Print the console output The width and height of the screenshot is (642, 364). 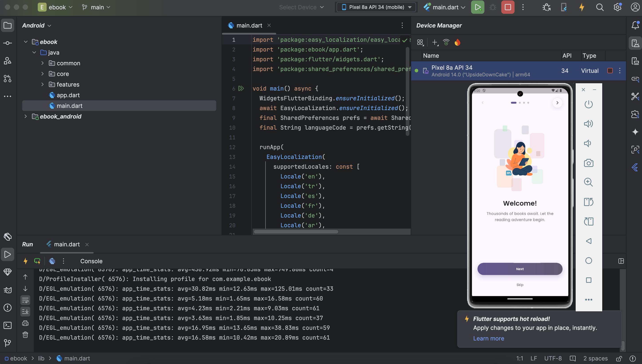(x=25, y=323)
